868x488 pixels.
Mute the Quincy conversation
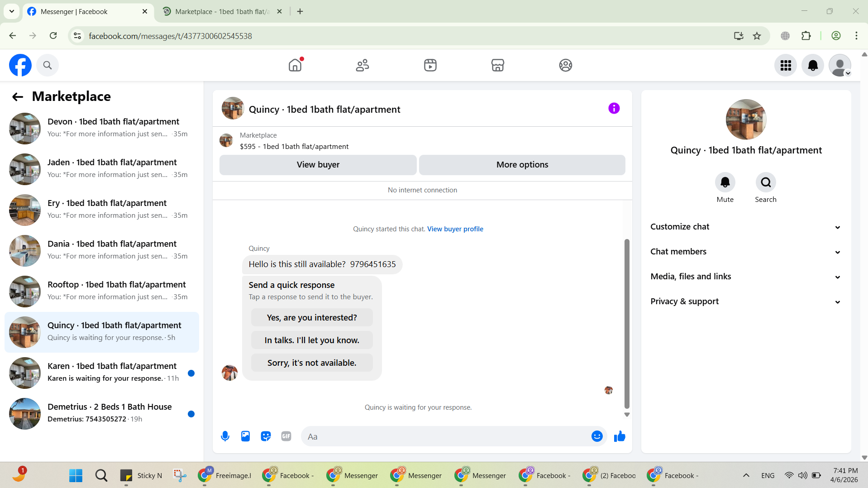tap(725, 182)
